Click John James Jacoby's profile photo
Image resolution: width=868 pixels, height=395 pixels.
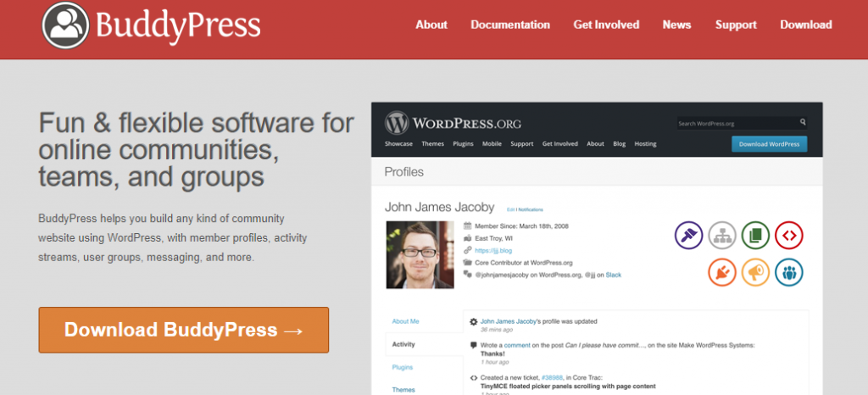point(420,255)
